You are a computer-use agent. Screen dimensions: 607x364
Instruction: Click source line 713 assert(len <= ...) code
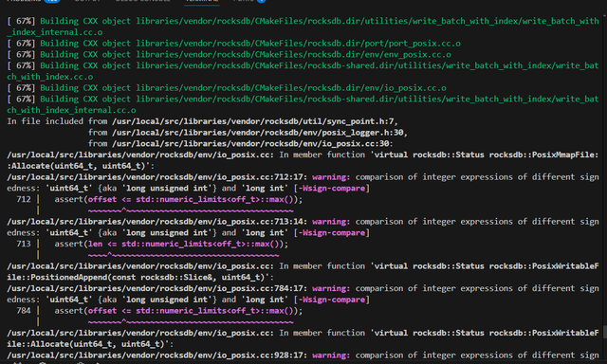[x=171, y=244]
